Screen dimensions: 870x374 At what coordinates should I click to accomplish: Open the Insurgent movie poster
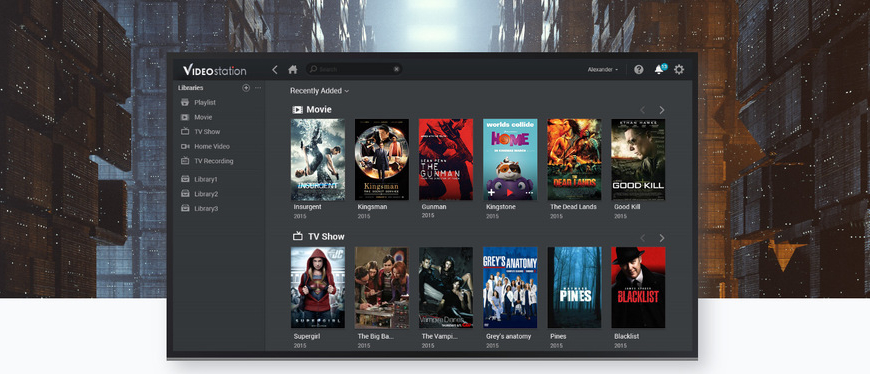coord(318,159)
